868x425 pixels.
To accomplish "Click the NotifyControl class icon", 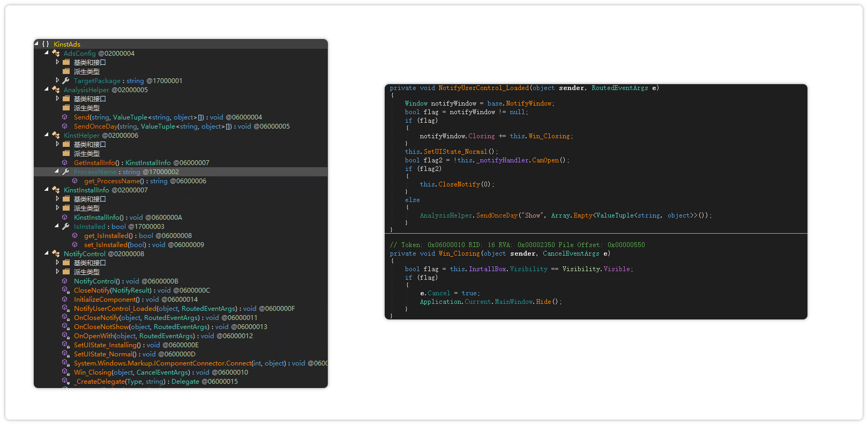I will click(x=56, y=254).
